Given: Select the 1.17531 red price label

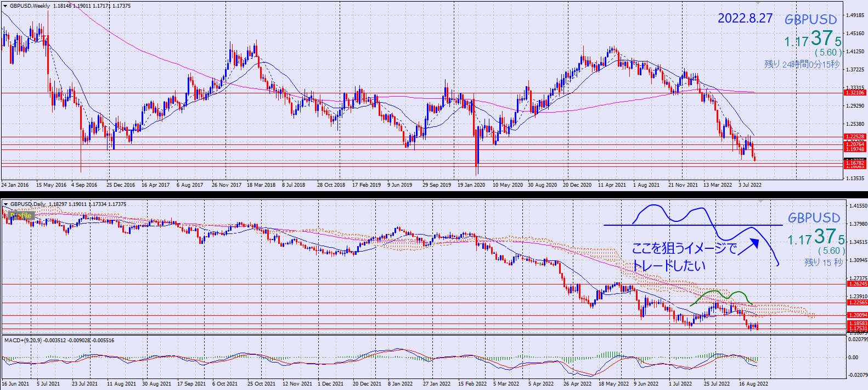Looking at the screenshot, I should pyautogui.click(x=858, y=328).
